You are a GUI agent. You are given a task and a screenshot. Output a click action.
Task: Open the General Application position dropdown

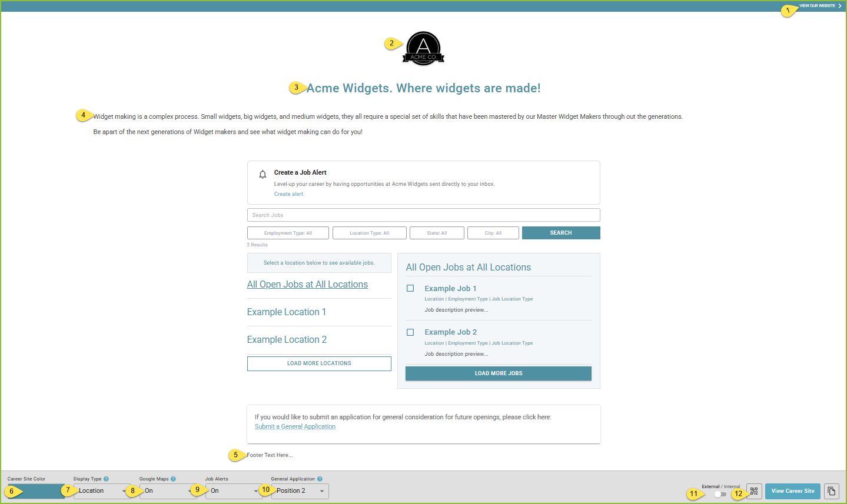tap(300, 491)
